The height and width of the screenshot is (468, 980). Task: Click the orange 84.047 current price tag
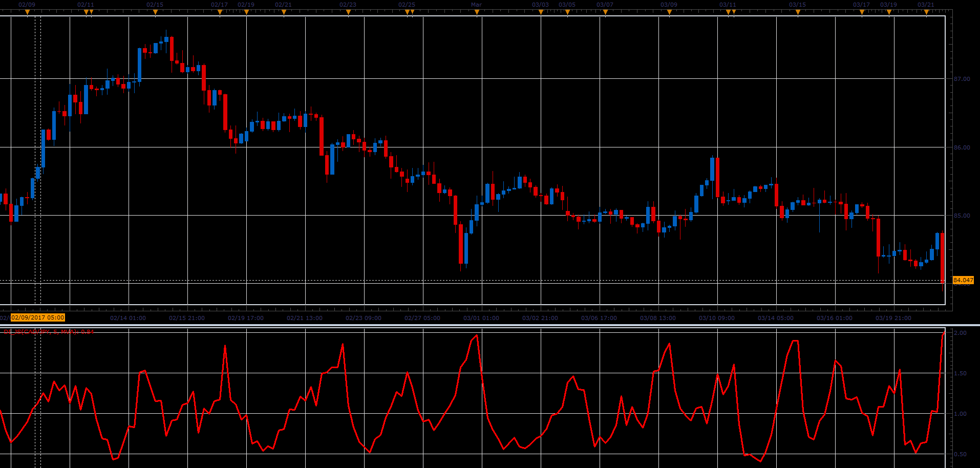963,280
